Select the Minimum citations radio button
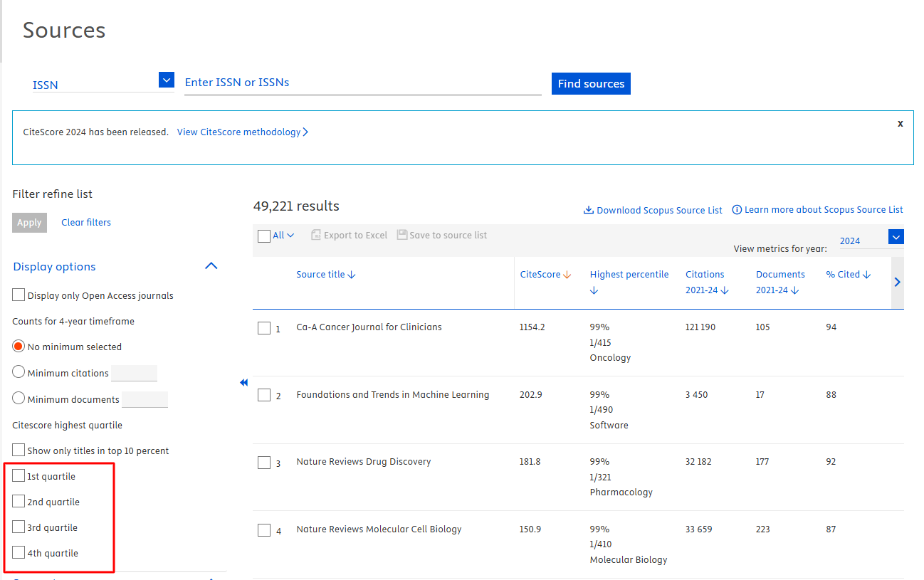This screenshot has width=924, height=580. tap(19, 373)
